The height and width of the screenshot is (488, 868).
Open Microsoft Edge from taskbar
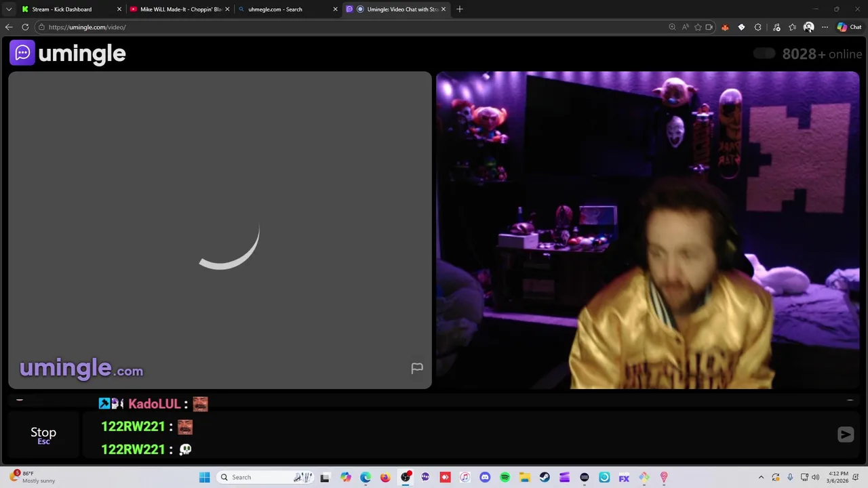[366, 477]
